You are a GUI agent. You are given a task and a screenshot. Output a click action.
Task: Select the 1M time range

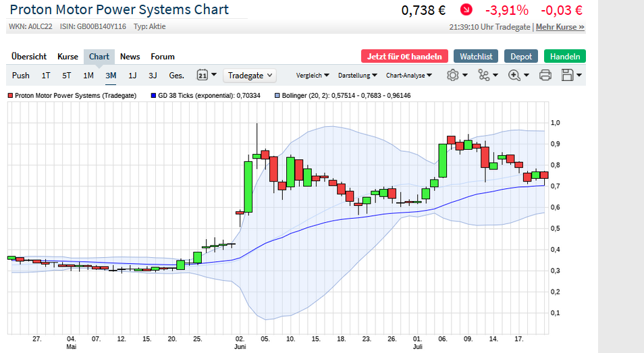pyautogui.click(x=88, y=76)
